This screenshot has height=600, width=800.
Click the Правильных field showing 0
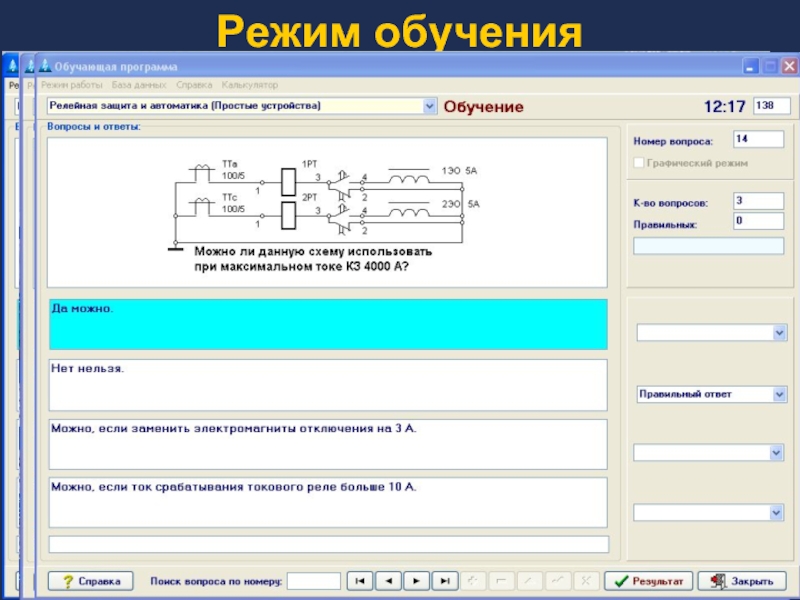pos(758,221)
